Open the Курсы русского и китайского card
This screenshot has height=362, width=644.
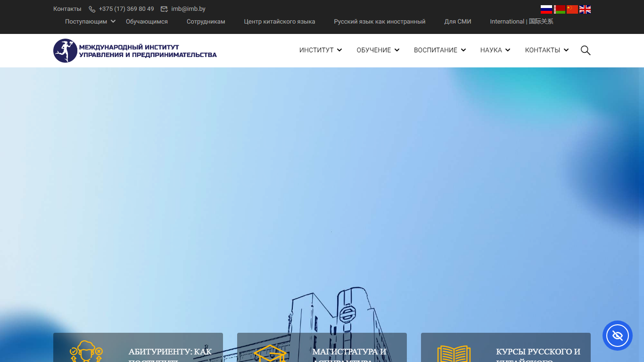pyautogui.click(x=506, y=347)
